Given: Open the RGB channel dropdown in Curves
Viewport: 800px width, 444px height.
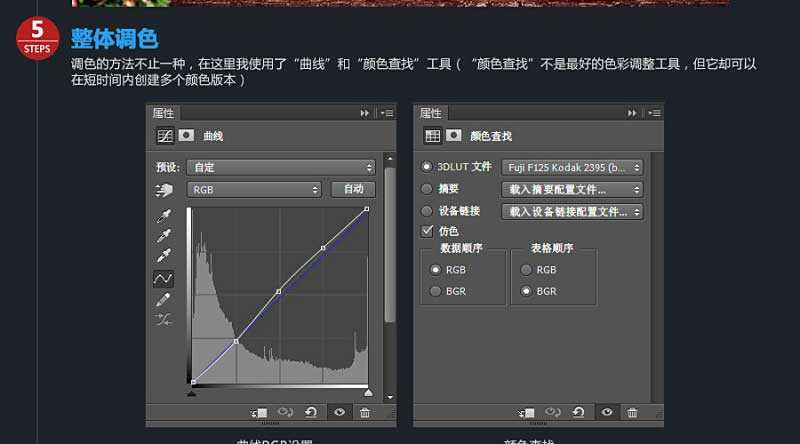Looking at the screenshot, I should point(255,189).
